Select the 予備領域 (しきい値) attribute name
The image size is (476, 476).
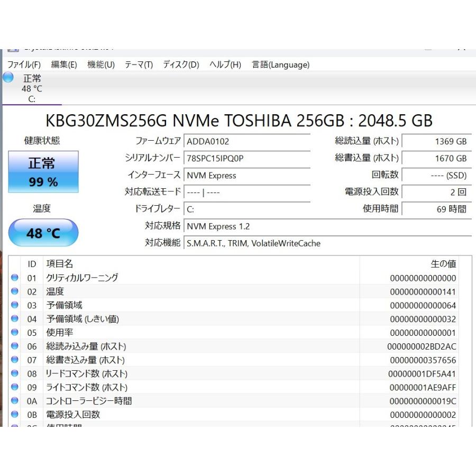(x=83, y=318)
